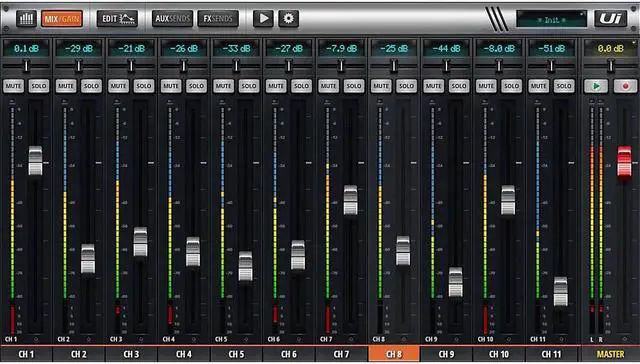Solo channel CH 5
This screenshot has width=640, height=364.
click(249, 86)
